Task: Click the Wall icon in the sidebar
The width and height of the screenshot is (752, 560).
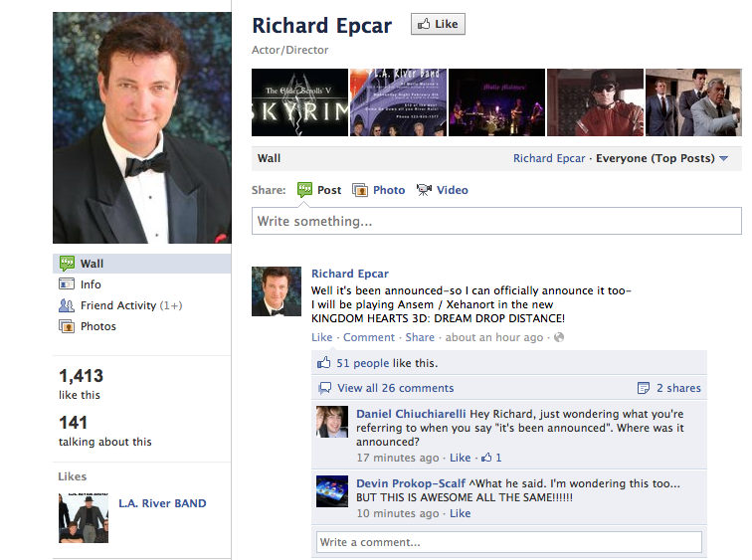Action: click(x=67, y=264)
